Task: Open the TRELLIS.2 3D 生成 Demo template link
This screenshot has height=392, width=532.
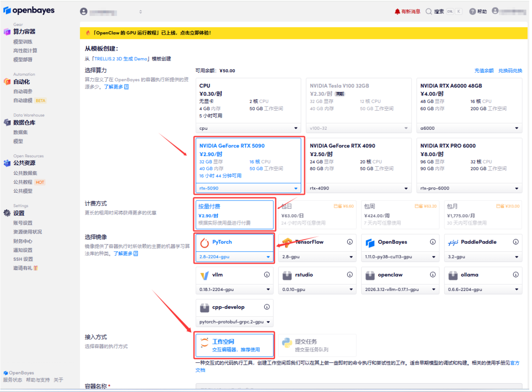Action: [121, 59]
